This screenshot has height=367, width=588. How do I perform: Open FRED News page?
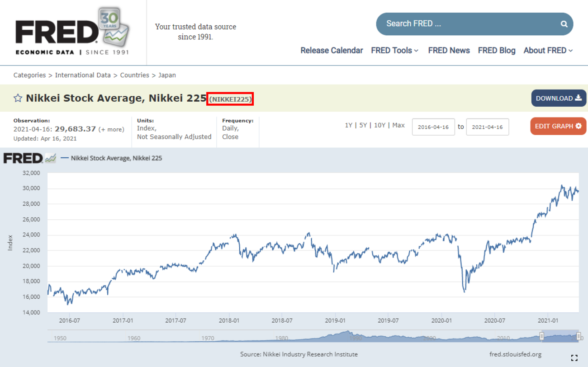(449, 51)
